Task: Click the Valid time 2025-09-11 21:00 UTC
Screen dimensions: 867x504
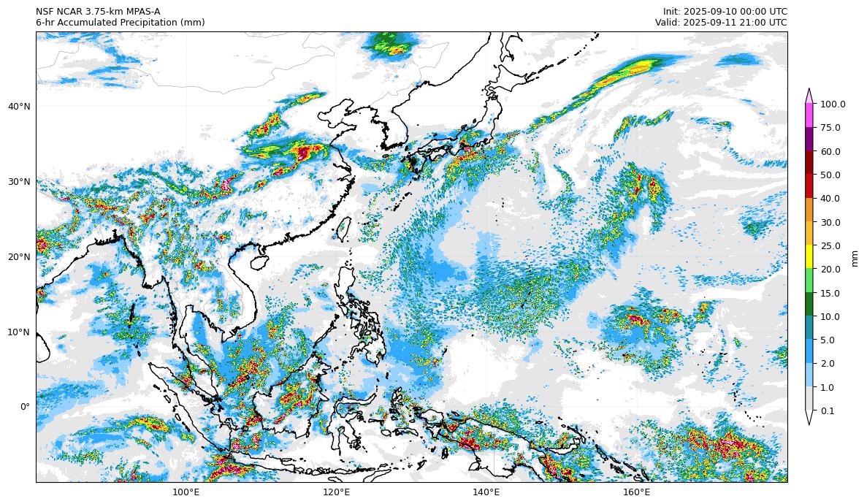Action: pyautogui.click(x=721, y=23)
